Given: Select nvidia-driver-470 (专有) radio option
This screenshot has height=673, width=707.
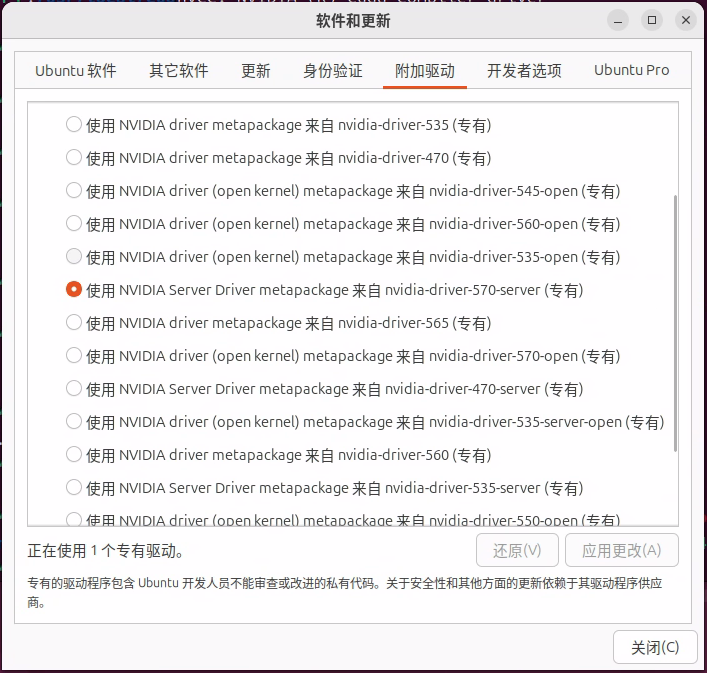Looking at the screenshot, I should click(x=73, y=157).
